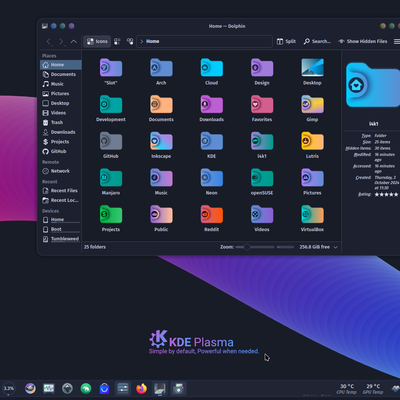
Task: Go up to the parent folder
Action: click(74, 41)
